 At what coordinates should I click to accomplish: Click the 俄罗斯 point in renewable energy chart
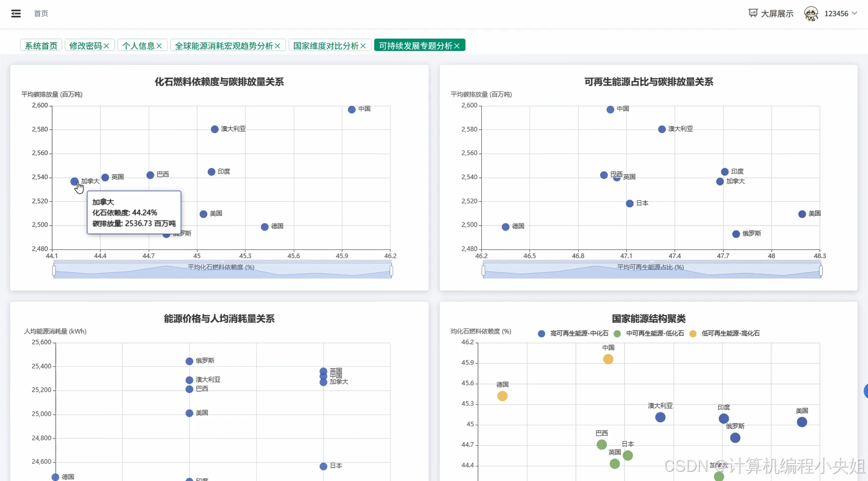pos(736,234)
